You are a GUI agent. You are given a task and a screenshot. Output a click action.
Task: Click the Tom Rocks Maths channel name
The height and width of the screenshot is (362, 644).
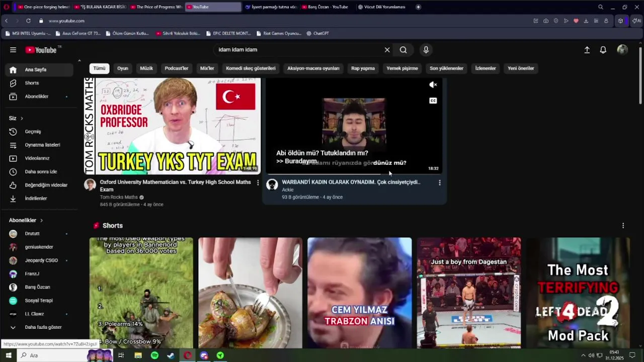pyautogui.click(x=119, y=198)
